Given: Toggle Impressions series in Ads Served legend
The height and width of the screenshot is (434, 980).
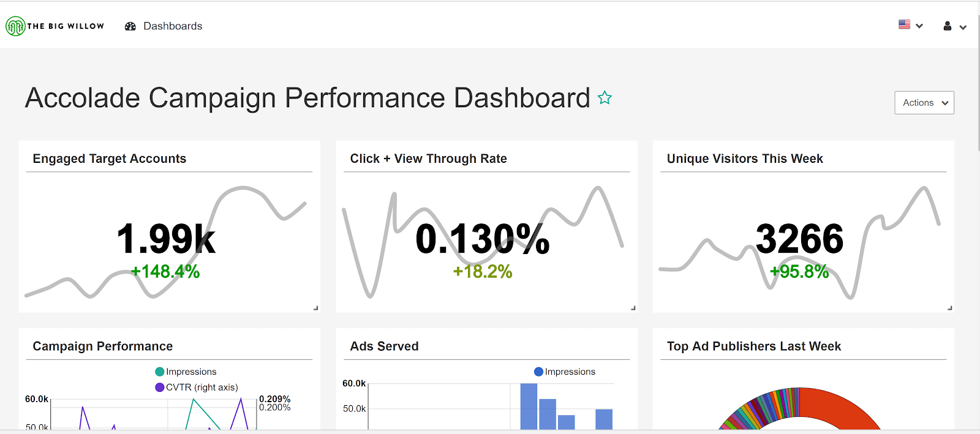Looking at the screenshot, I should [x=564, y=372].
